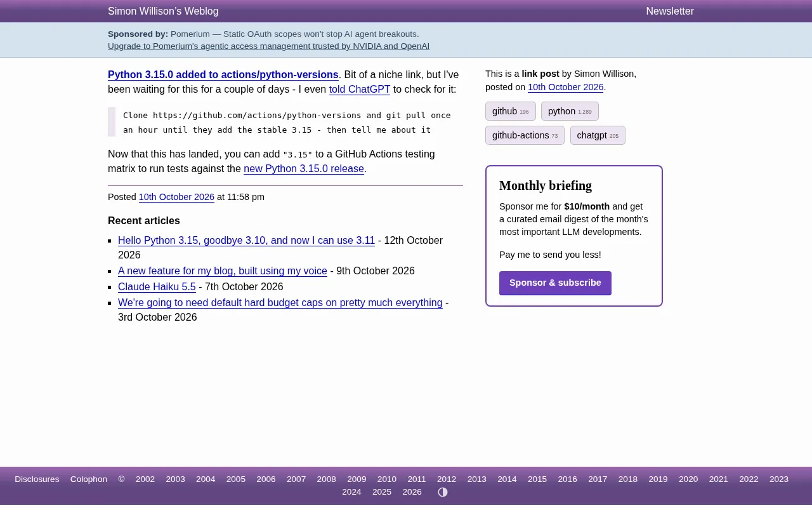The height and width of the screenshot is (508, 812).
Task: Open the default hard budget caps article
Action: point(280,303)
